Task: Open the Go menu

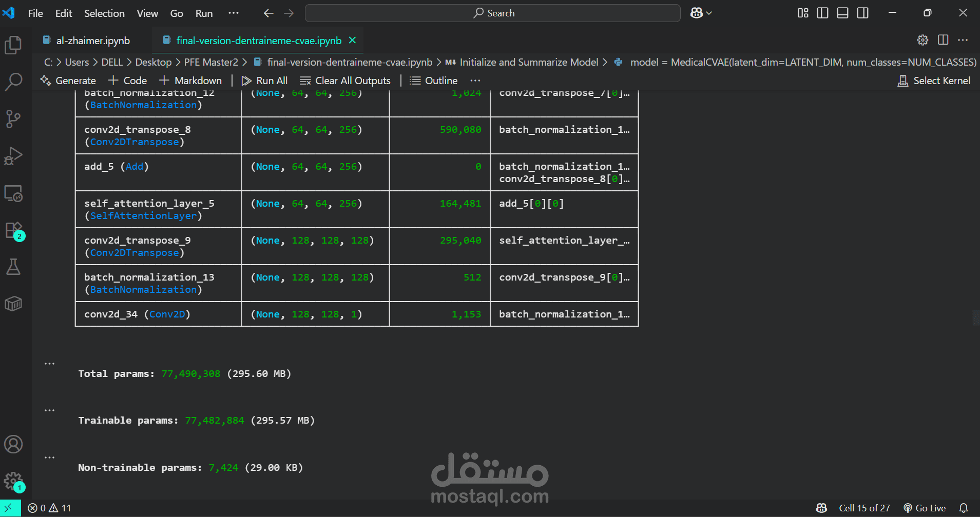Action: [x=177, y=13]
